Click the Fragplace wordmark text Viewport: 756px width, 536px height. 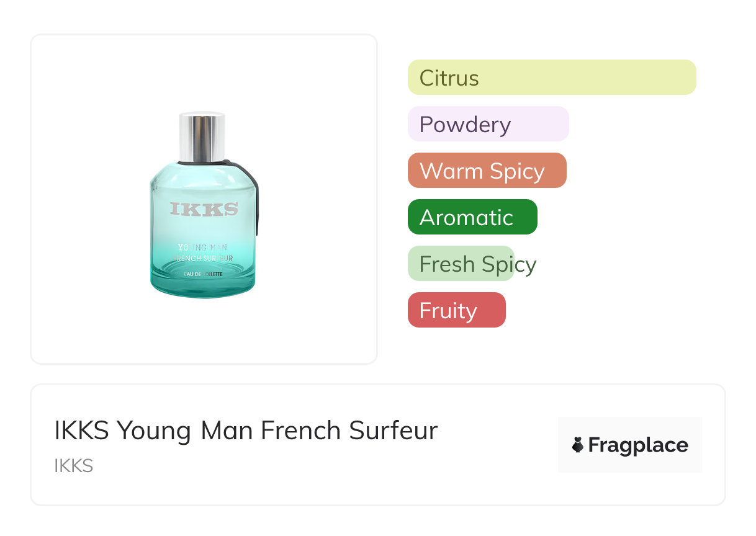638,445
